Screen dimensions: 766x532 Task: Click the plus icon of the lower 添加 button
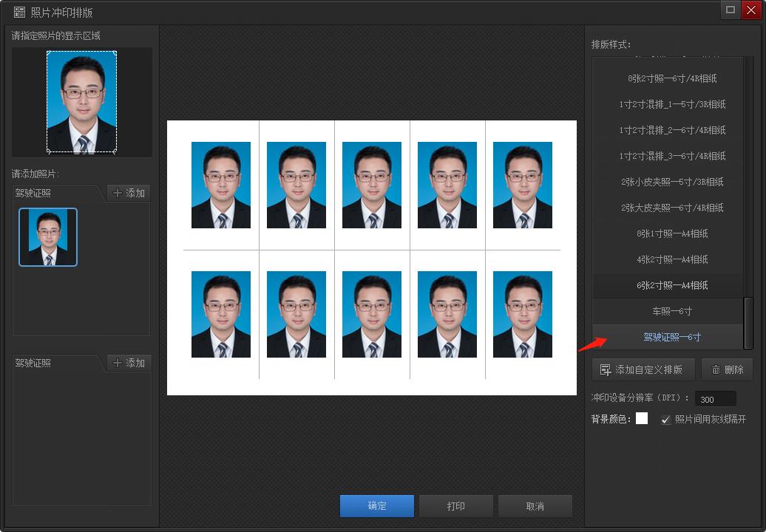coord(118,363)
